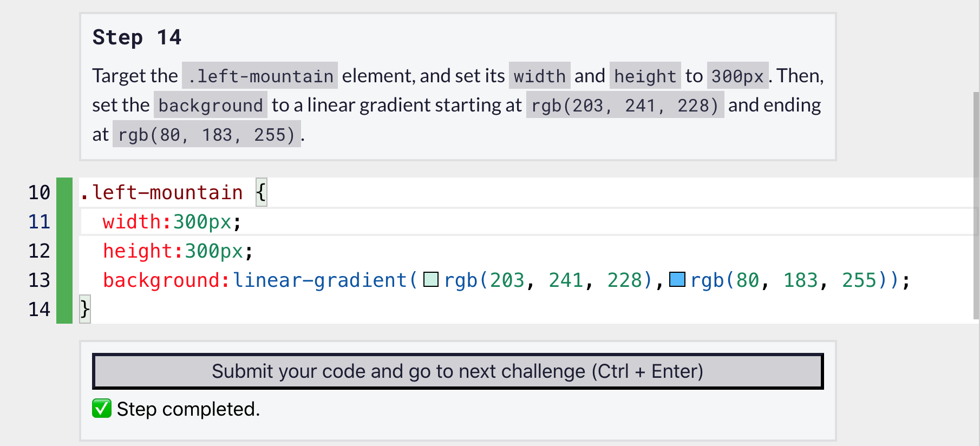Click the blue color swatch before rgb(80, 183, 255)

(677, 280)
